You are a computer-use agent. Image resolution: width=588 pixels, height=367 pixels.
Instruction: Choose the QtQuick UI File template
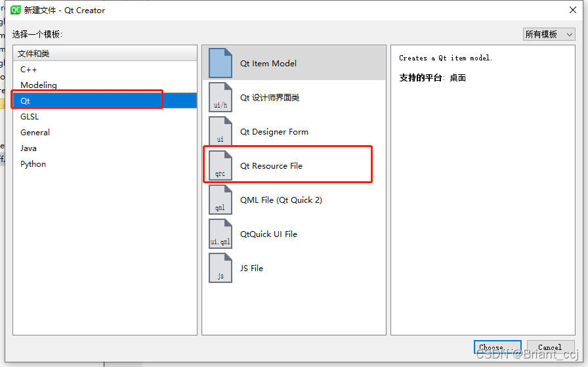294,234
